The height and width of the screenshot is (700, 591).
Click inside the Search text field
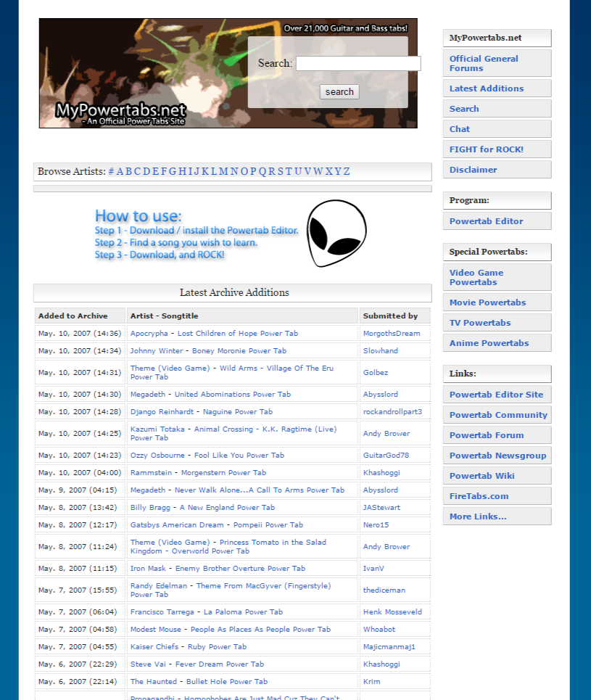click(358, 64)
